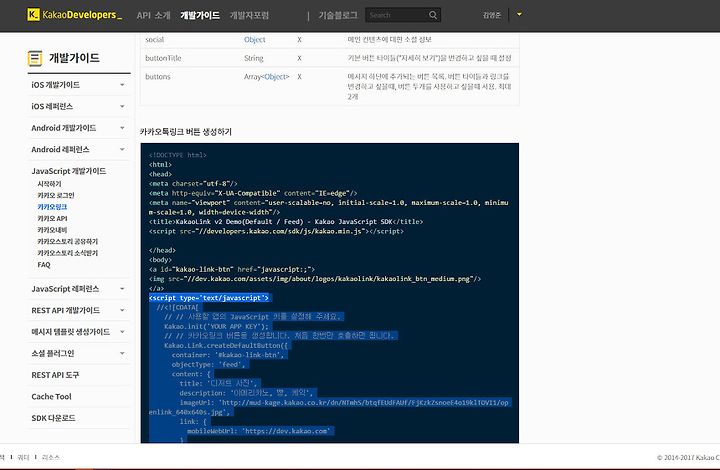The height and width of the screenshot is (470, 720).
Task: Go to 카카오 로그인 page
Action: point(56,195)
